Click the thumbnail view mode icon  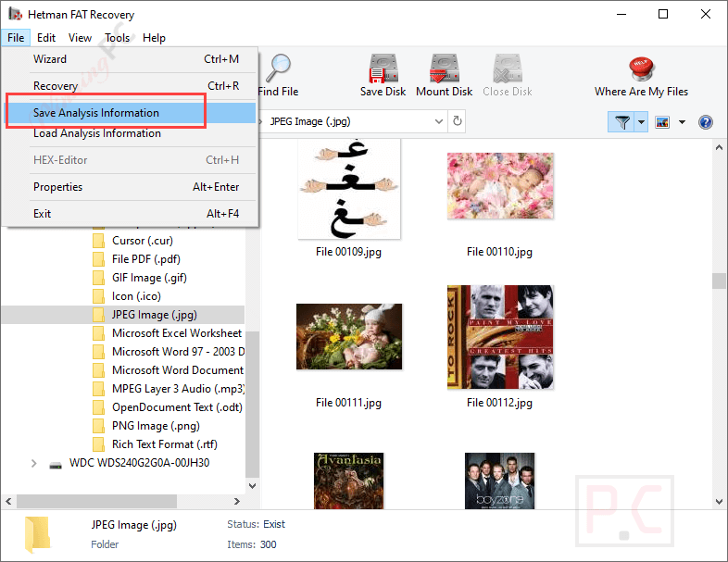click(x=662, y=122)
